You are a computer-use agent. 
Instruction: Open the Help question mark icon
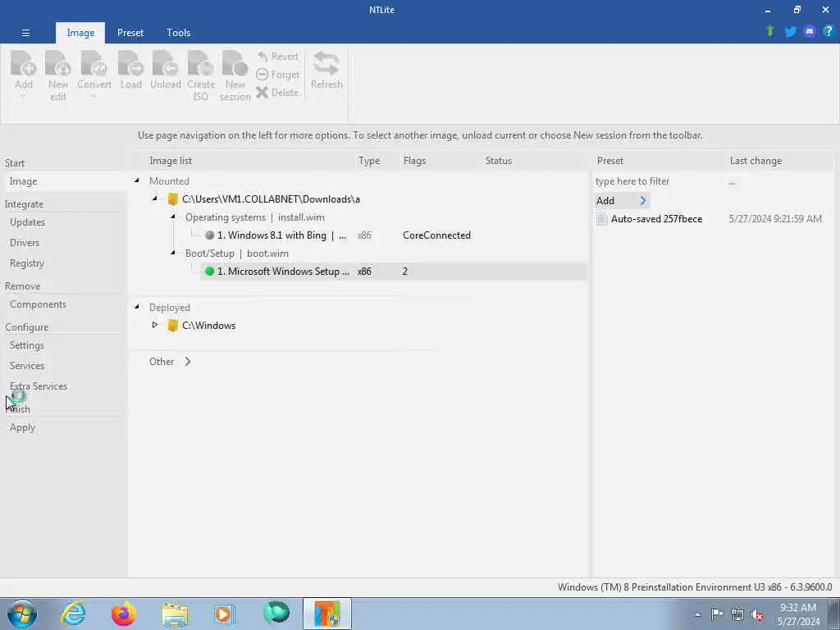pyautogui.click(x=829, y=31)
